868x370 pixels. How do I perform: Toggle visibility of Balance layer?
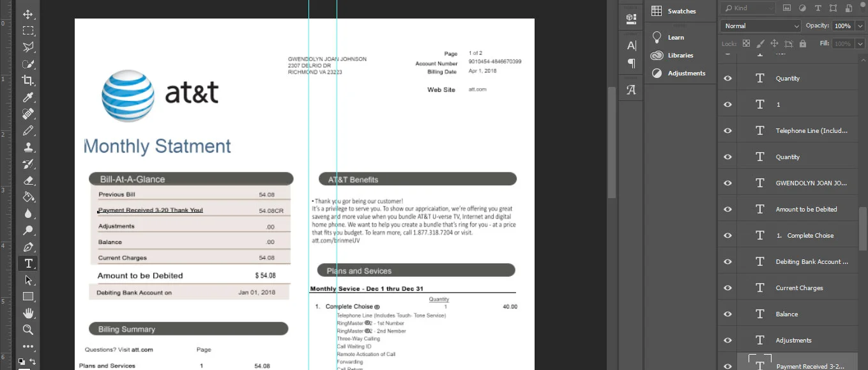[727, 314]
